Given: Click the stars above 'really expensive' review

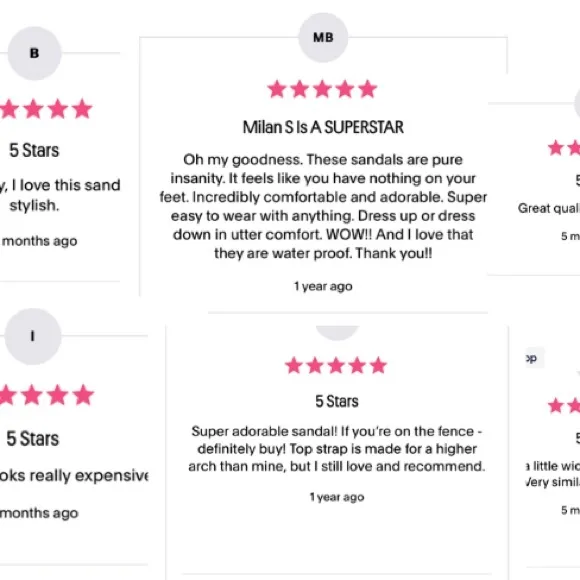Looking at the screenshot, I should (47, 395).
